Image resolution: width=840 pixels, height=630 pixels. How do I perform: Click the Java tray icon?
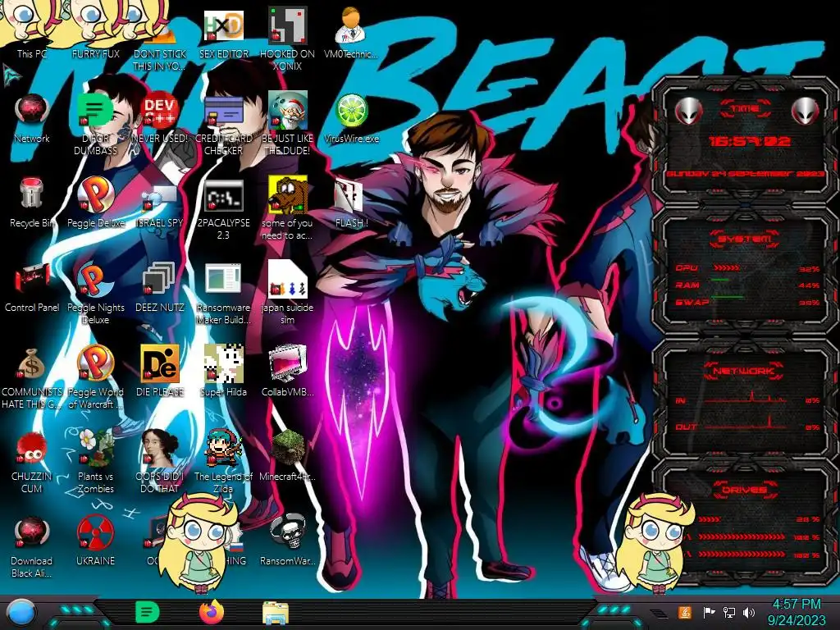pyautogui.click(x=684, y=612)
